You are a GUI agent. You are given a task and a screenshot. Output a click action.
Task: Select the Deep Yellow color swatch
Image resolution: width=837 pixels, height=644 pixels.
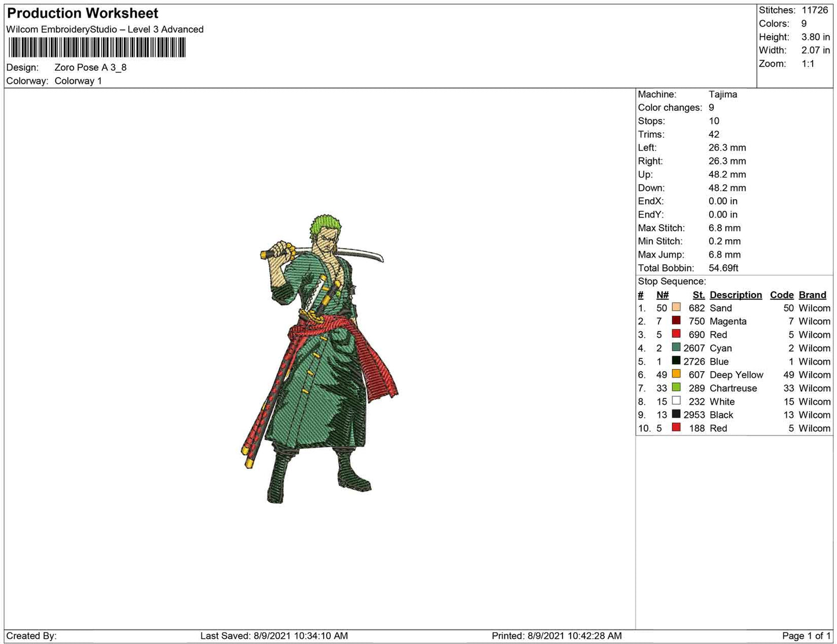[676, 374]
